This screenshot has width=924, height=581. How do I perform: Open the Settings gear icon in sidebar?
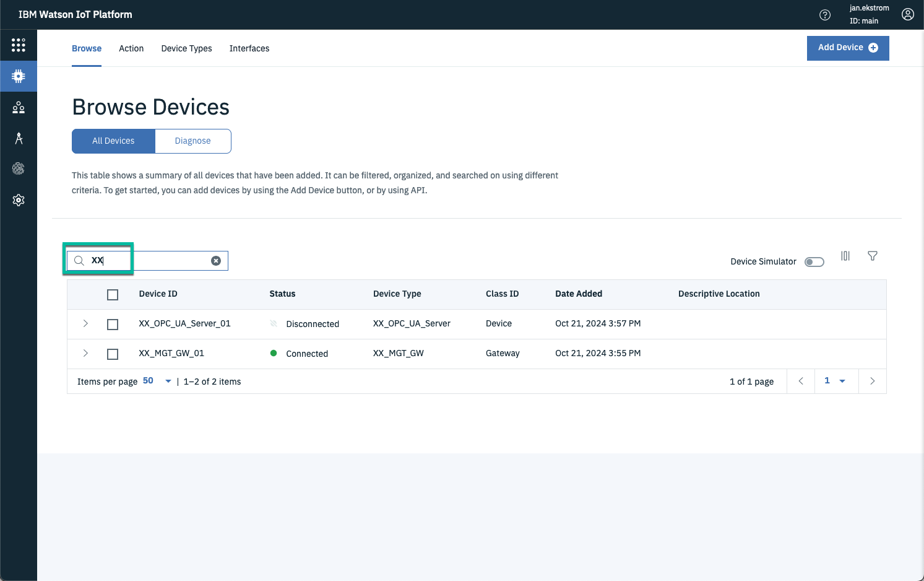pos(19,200)
